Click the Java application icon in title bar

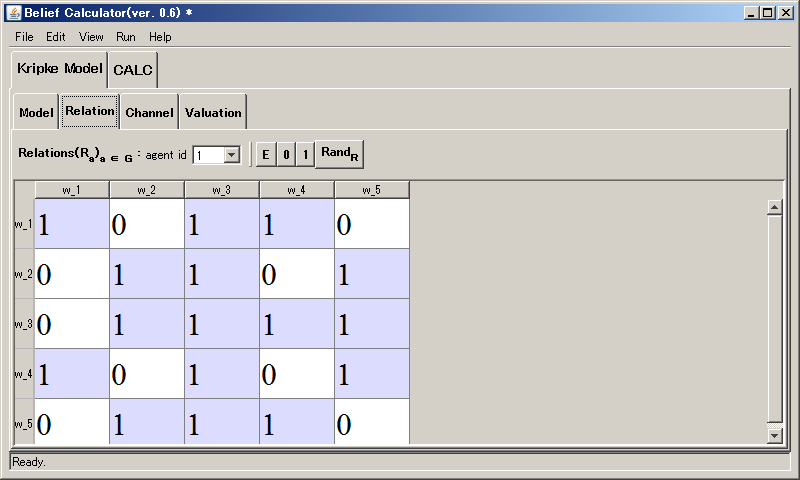(x=13, y=12)
